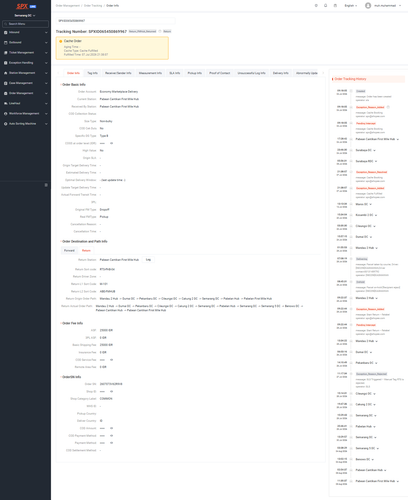Viewport: 408px width, 500px height.
Task: Expand the Outbound menu chevron
Action: pos(46,43)
